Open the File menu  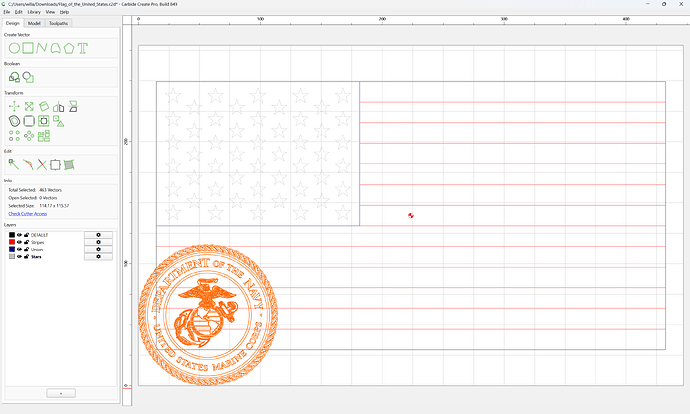point(7,12)
